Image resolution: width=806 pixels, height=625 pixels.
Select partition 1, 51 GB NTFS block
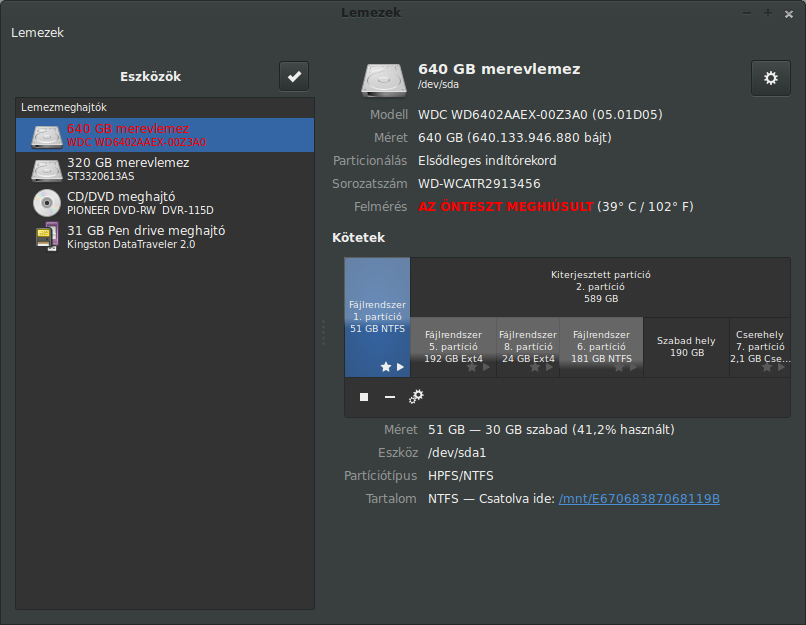(x=377, y=317)
